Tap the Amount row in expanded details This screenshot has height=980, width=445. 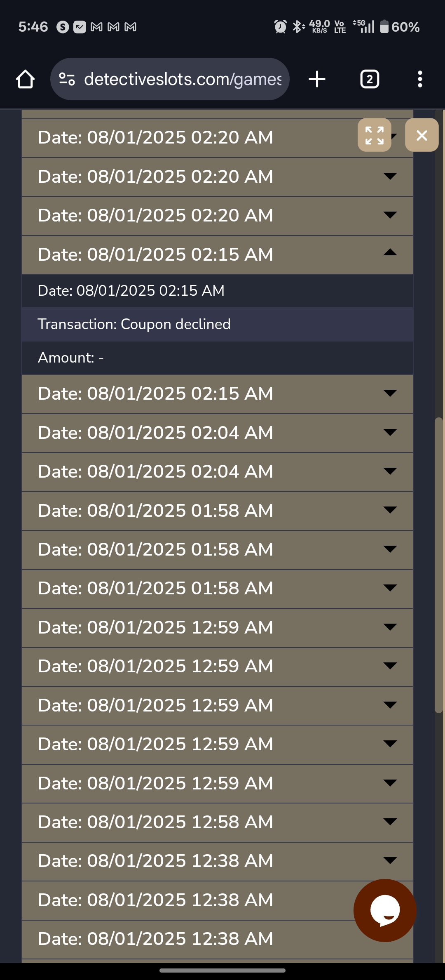[x=217, y=358]
